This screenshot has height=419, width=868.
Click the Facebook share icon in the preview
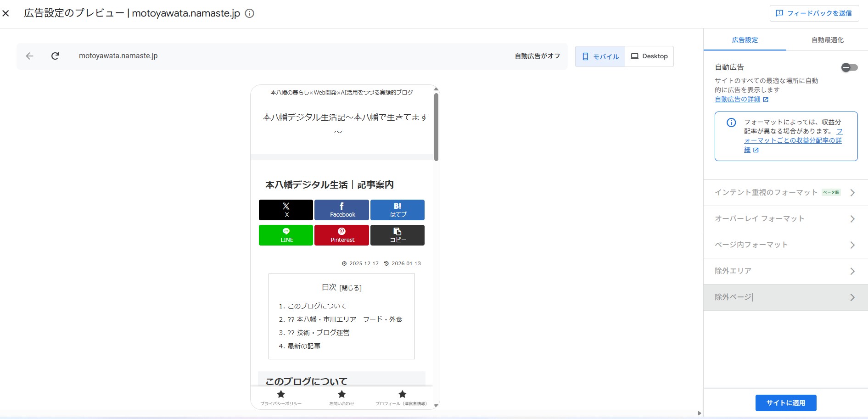342,210
